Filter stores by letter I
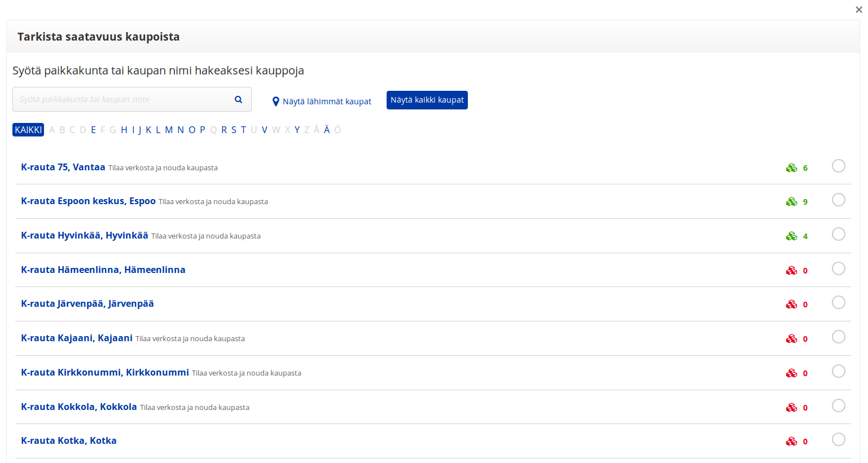 click(x=133, y=130)
